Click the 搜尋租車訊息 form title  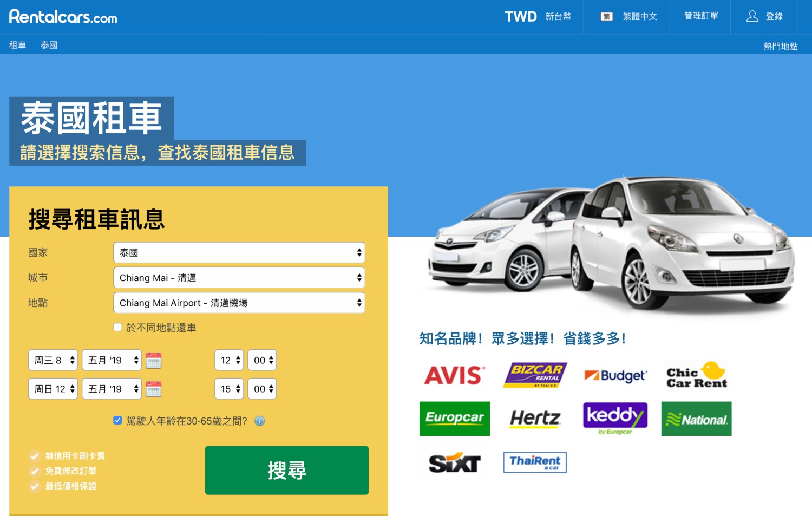pyautogui.click(x=96, y=219)
